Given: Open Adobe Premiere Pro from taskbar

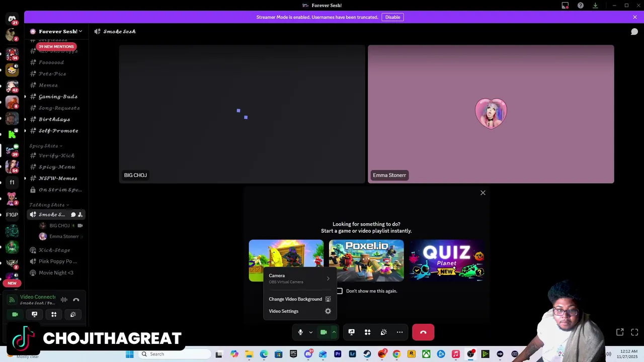Looking at the screenshot, I should click(x=338, y=354).
